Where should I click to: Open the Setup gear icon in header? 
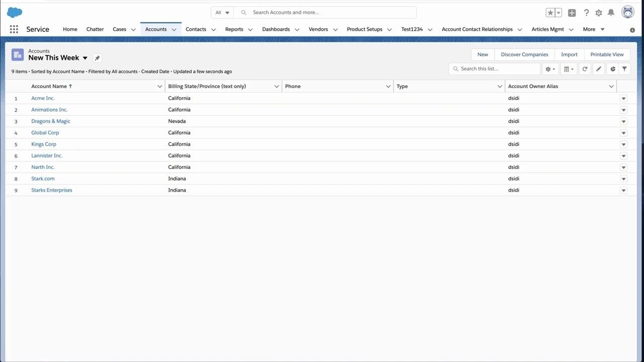click(x=599, y=13)
